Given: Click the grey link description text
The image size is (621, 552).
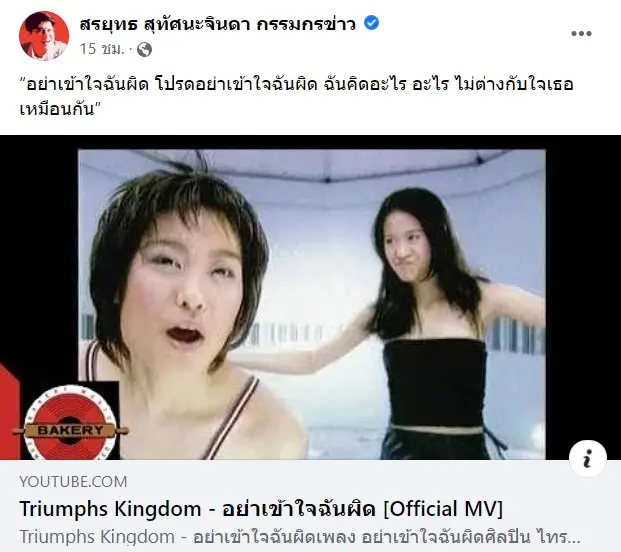Looking at the screenshot, I should coord(300,537).
